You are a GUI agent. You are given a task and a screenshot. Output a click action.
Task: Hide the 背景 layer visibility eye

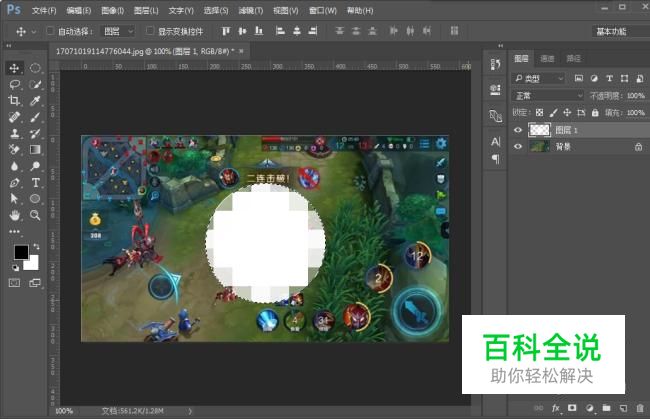pos(518,146)
